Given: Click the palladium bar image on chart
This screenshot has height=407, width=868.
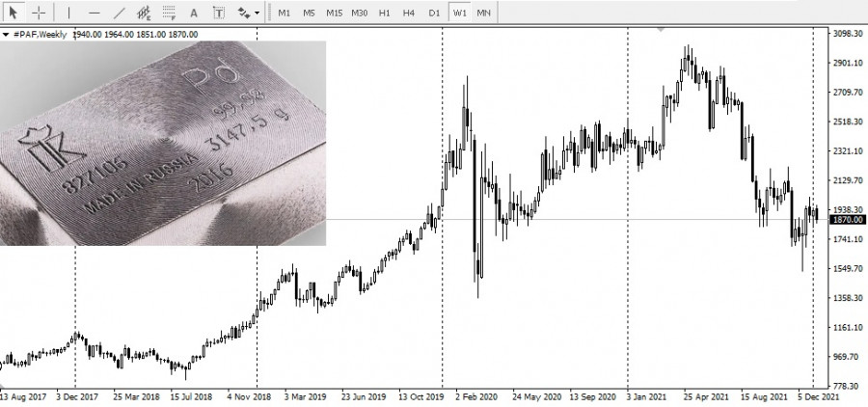Looking at the screenshot, I should click(x=163, y=143).
